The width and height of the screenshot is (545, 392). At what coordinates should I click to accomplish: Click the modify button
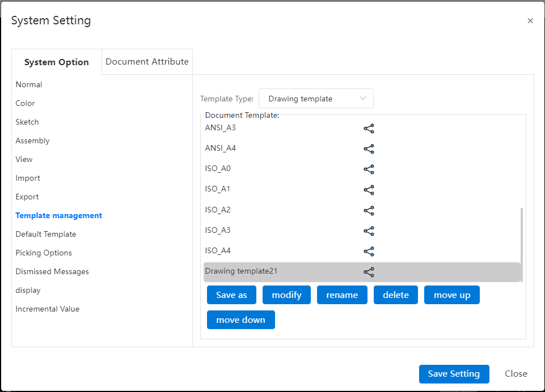coord(286,295)
